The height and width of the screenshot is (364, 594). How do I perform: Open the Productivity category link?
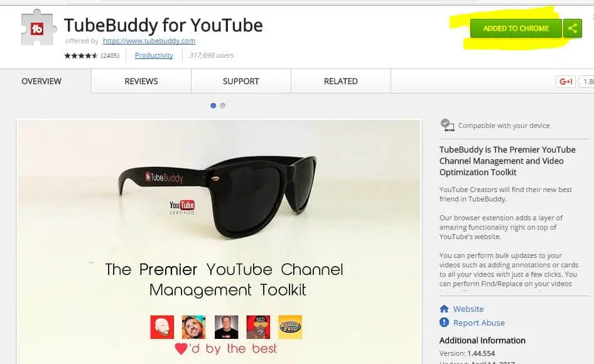[x=154, y=55]
